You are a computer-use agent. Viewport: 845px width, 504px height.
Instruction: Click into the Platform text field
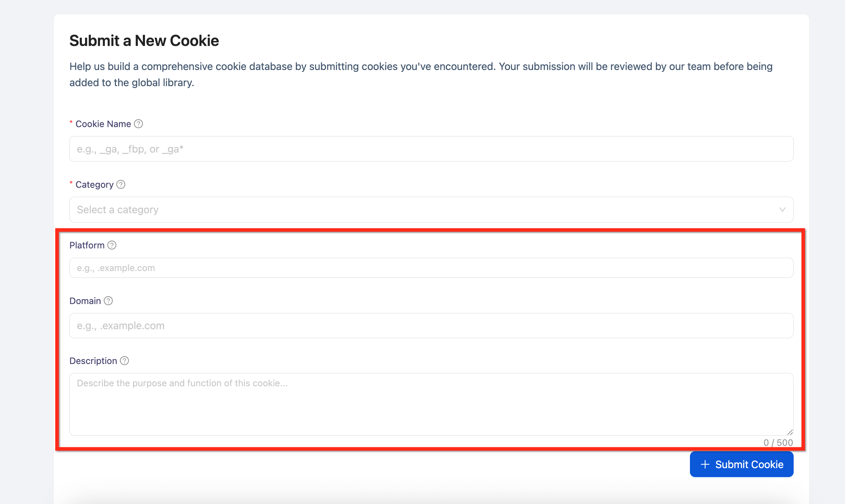click(431, 268)
